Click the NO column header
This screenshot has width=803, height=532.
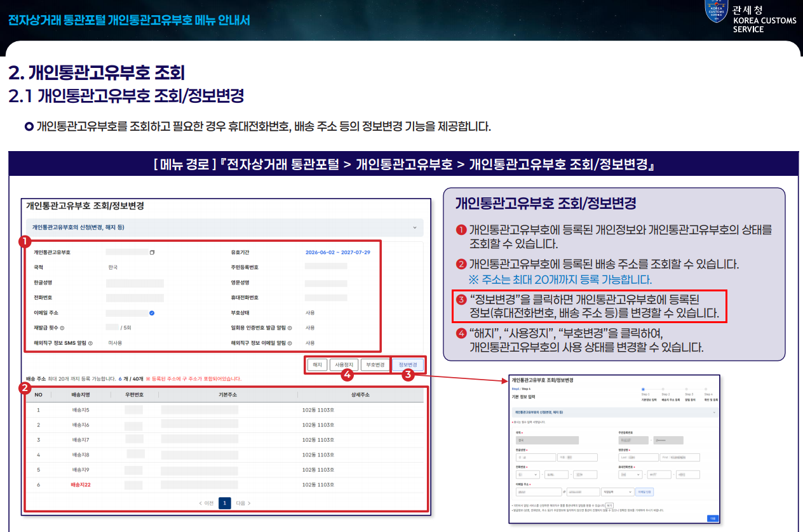[x=38, y=395]
